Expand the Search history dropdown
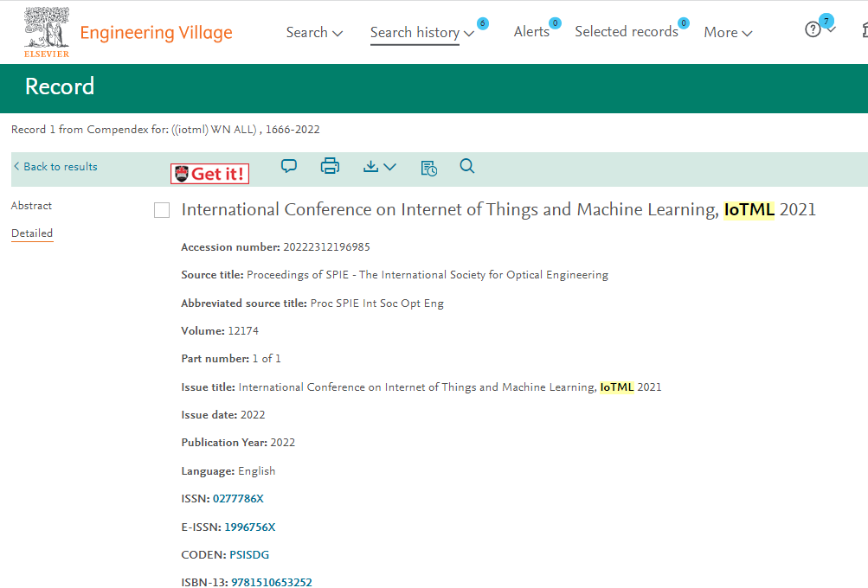The image size is (868, 588). point(421,33)
